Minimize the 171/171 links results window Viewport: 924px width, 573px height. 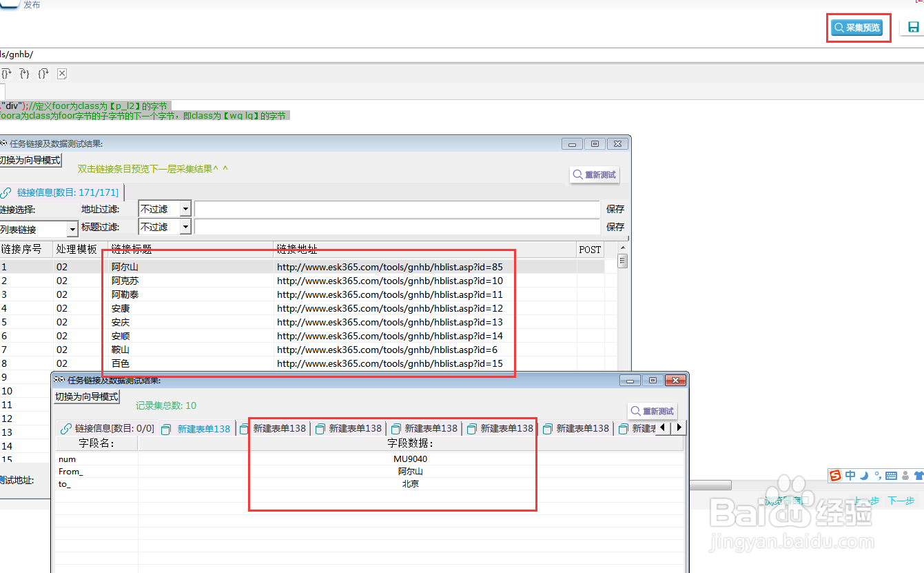572,144
